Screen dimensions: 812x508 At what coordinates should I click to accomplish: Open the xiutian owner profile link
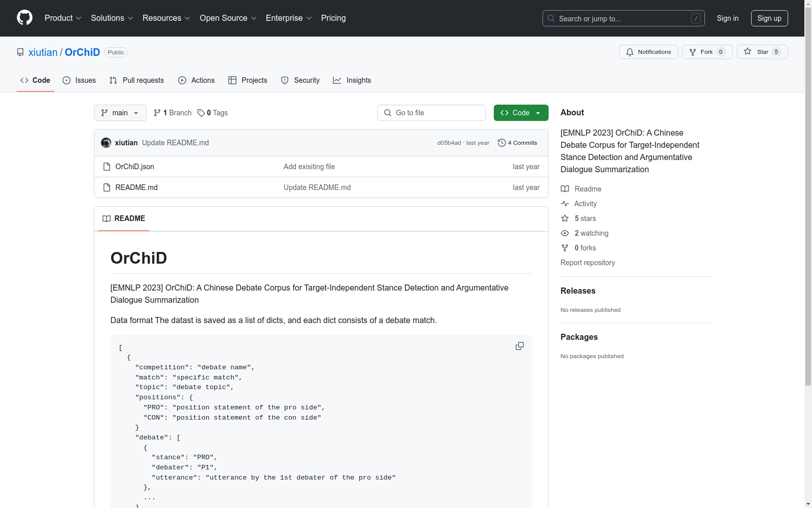pos(43,52)
